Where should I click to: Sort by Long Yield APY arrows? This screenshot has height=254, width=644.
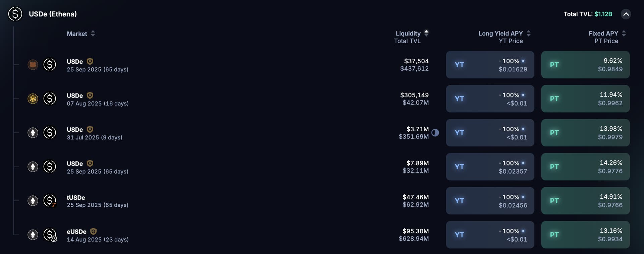[x=529, y=34]
